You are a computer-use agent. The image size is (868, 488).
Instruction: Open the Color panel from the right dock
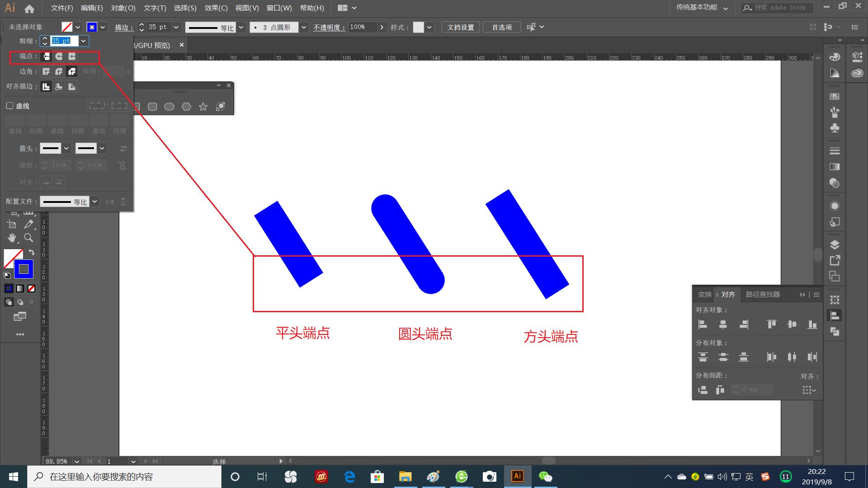[835, 56]
